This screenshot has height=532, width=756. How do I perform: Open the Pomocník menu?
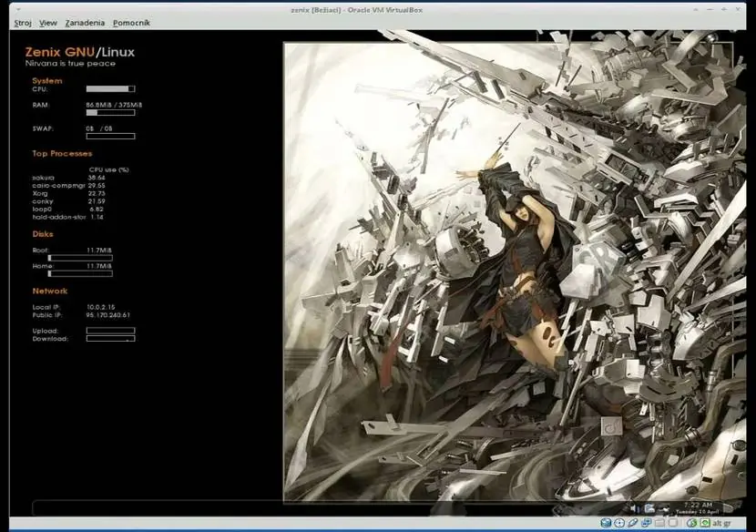click(x=131, y=23)
